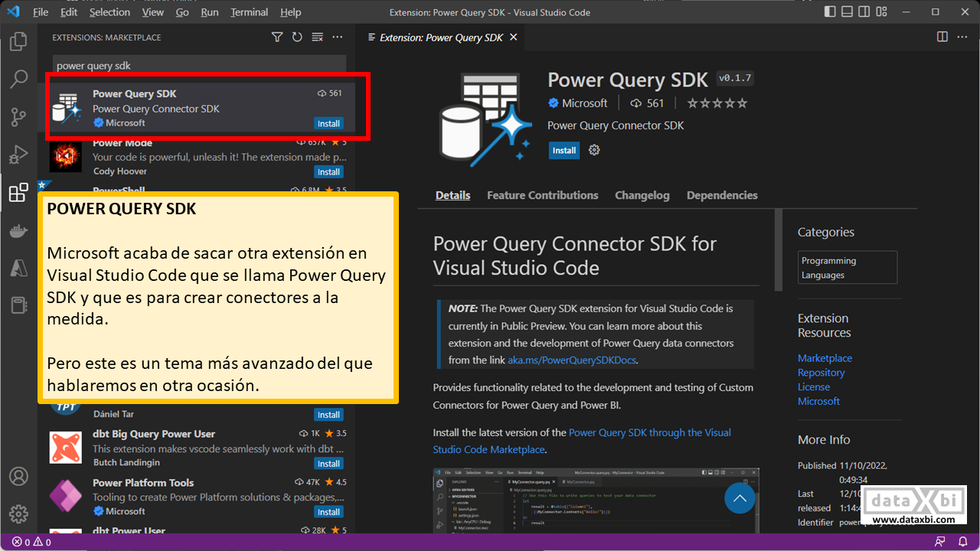The height and width of the screenshot is (551, 980).
Task: Open the Docker view in activity bar
Action: [18, 231]
